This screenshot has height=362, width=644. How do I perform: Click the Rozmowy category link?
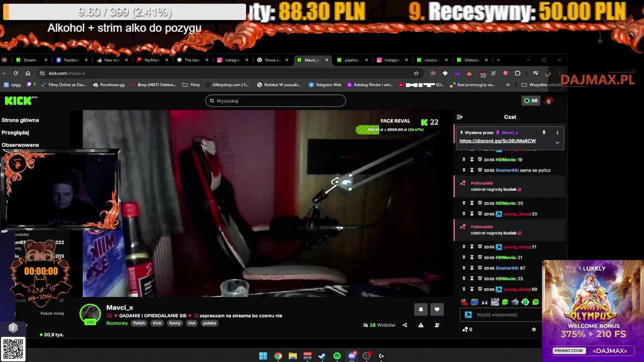[x=117, y=323]
